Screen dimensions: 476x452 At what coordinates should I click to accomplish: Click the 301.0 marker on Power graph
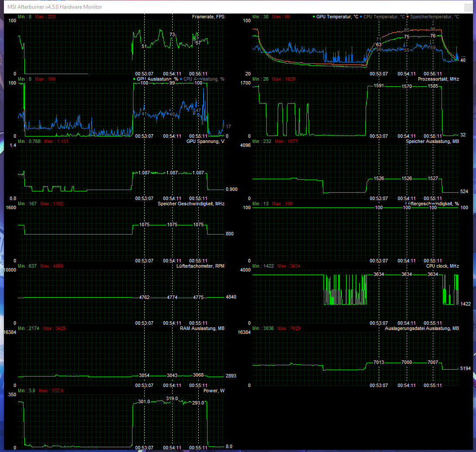click(144, 401)
